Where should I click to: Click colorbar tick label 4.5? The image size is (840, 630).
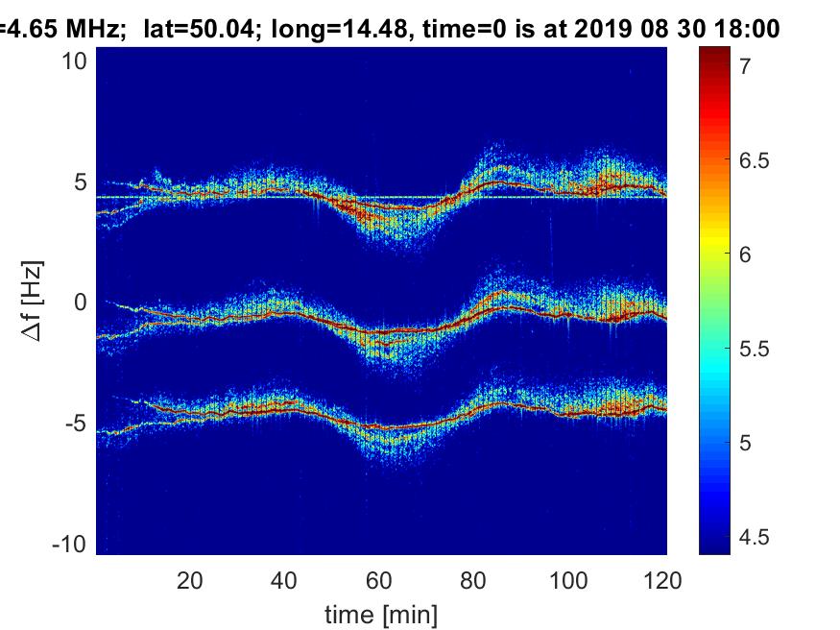click(x=756, y=537)
